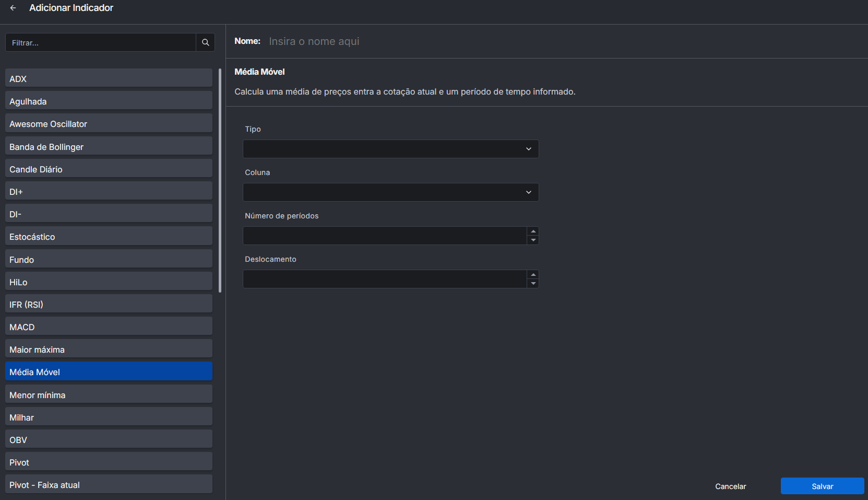Image resolution: width=868 pixels, height=500 pixels.
Task: Increment the Deslocamento stepper
Action: pyautogui.click(x=533, y=275)
